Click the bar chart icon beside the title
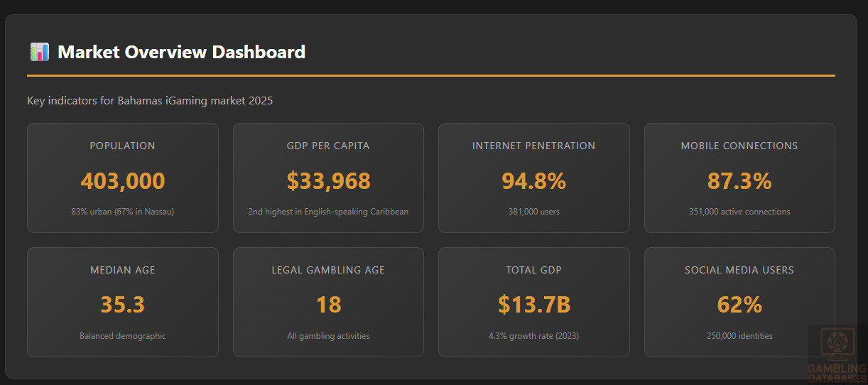 pos(39,52)
